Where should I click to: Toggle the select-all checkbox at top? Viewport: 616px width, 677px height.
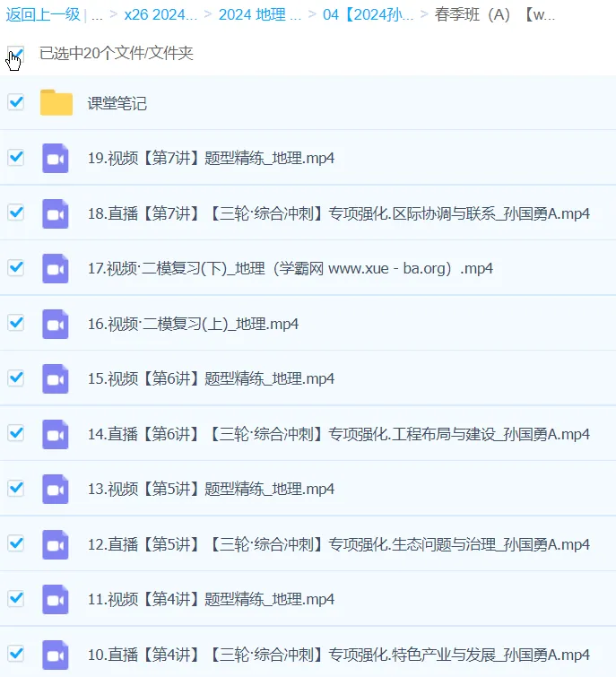pos(15,54)
